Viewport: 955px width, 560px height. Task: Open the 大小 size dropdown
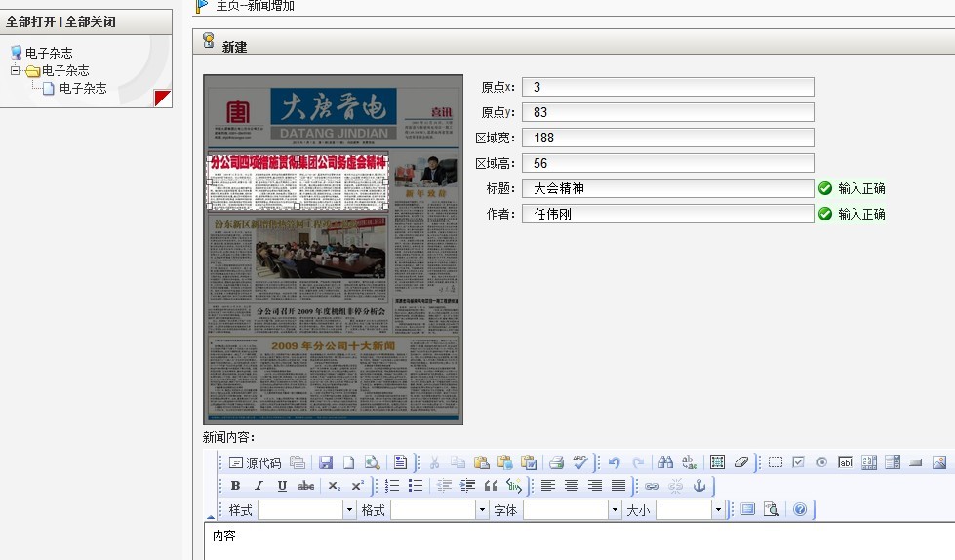pos(691,509)
